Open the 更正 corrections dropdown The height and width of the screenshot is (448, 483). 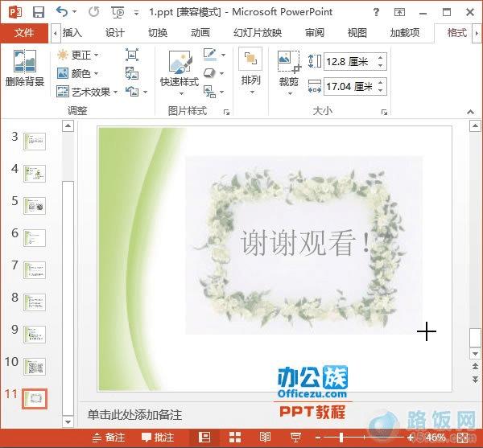coord(78,55)
